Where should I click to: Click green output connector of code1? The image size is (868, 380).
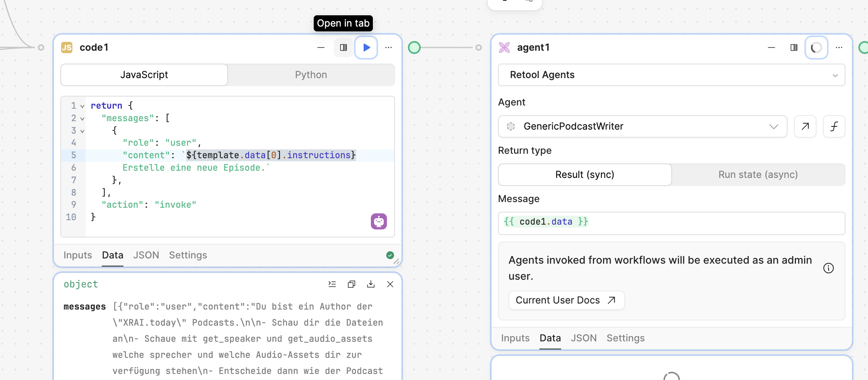point(414,47)
